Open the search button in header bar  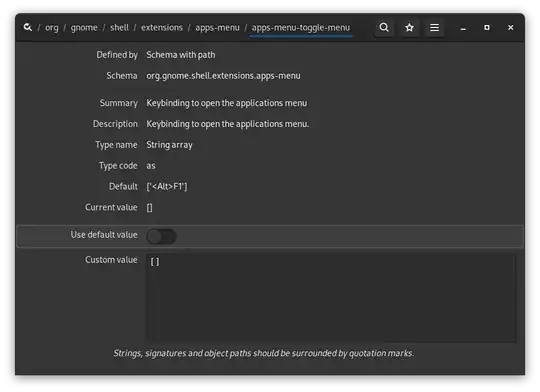tap(384, 27)
